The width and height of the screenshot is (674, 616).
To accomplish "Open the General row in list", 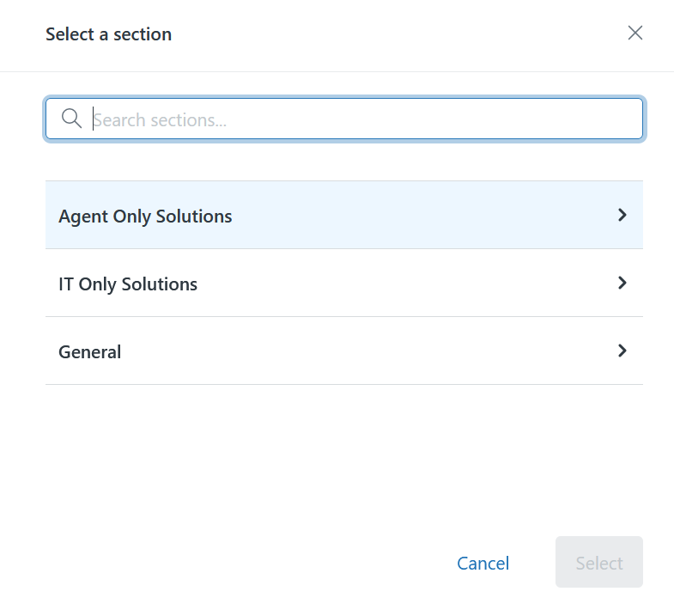I will click(344, 351).
